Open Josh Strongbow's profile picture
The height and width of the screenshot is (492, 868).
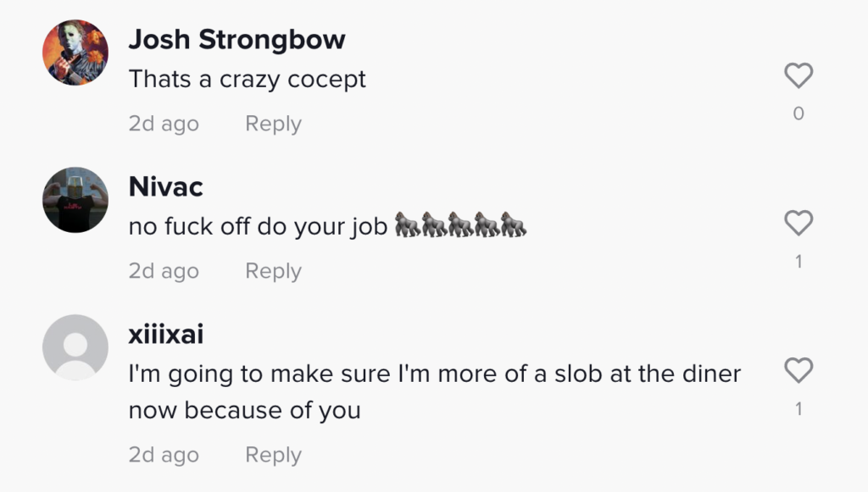75,53
